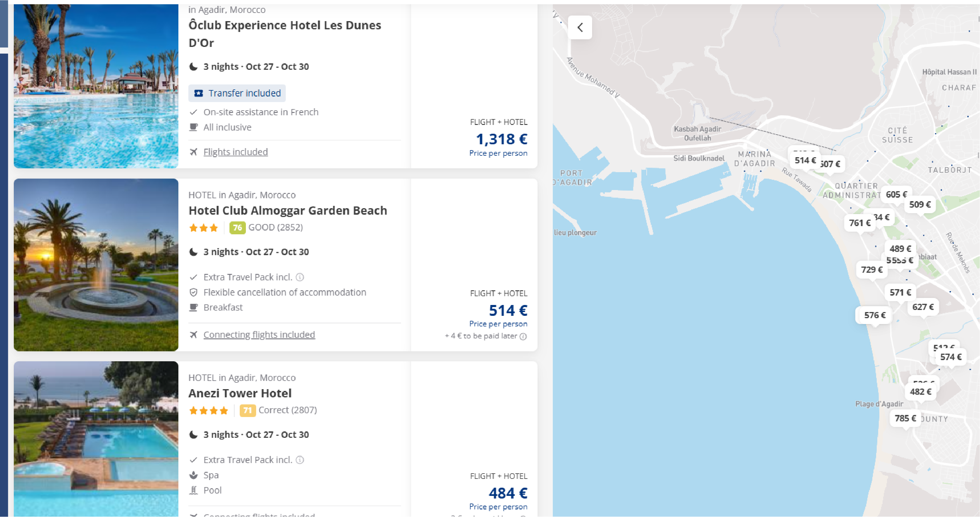This screenshot has height=517, width=980.
Task: Open the "Connecting flights included" link
Action: coord(259,335)
